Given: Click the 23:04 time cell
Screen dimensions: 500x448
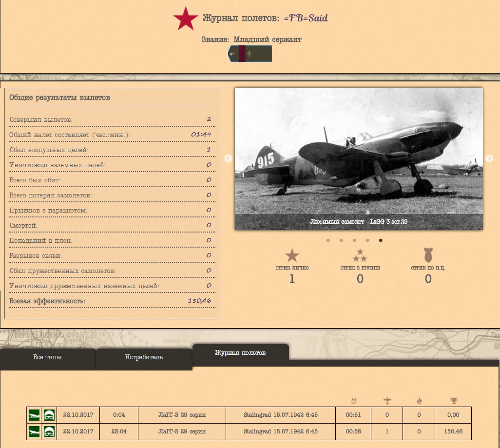Looking at the screenshot, I should (x=119, y=431).
